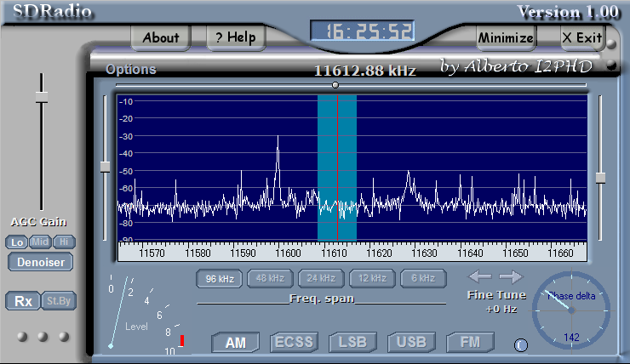Open the About dialog
Viewport: 630px width, 364px height.
click(x=161, y=37)
